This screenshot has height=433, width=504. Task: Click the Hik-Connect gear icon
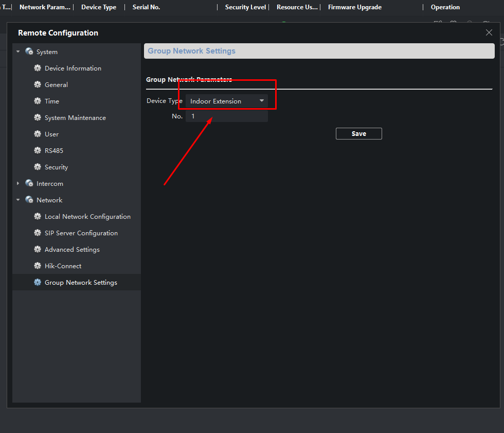(38, 266)
